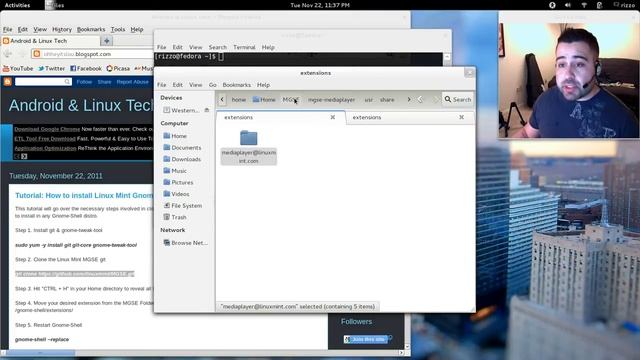Click the path bar left scroll arrow
The image size is (640, 360).
click(x=222, y=100)
